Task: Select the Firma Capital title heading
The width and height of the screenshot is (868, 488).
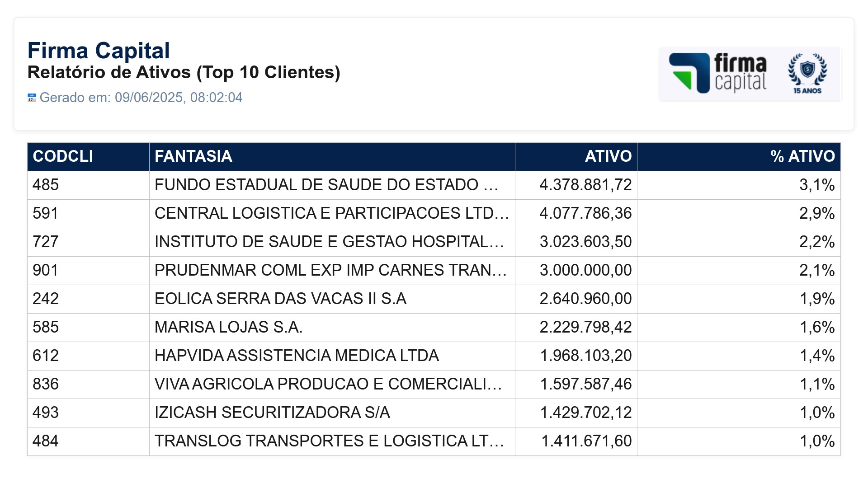Action: pos(99,51)
